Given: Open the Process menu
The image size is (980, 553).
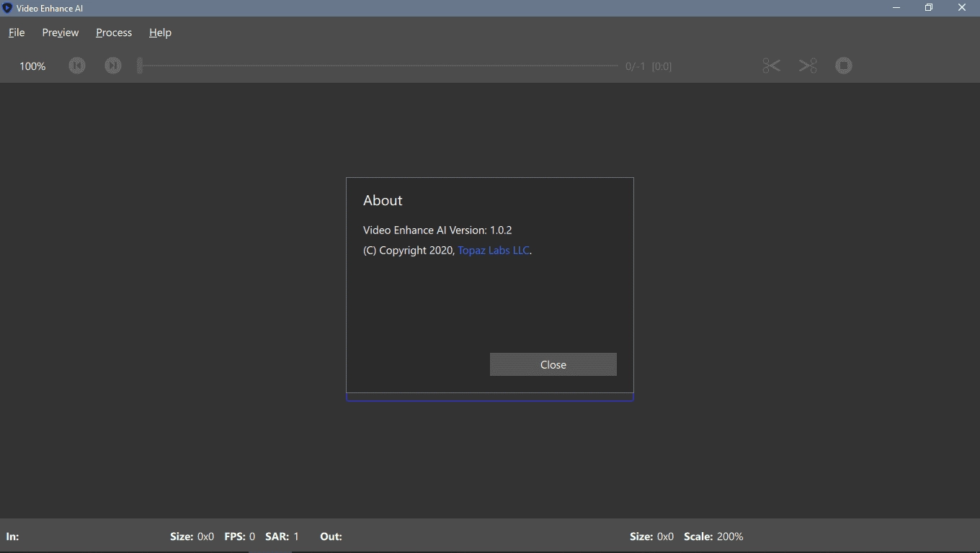Looking at the screenshot, I should pos(114,32).
